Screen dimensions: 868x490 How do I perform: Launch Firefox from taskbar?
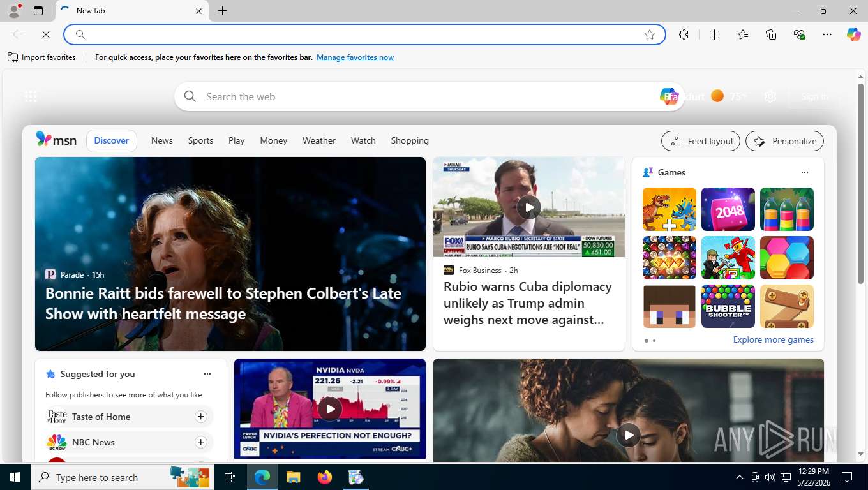click(x=325, y=477)
